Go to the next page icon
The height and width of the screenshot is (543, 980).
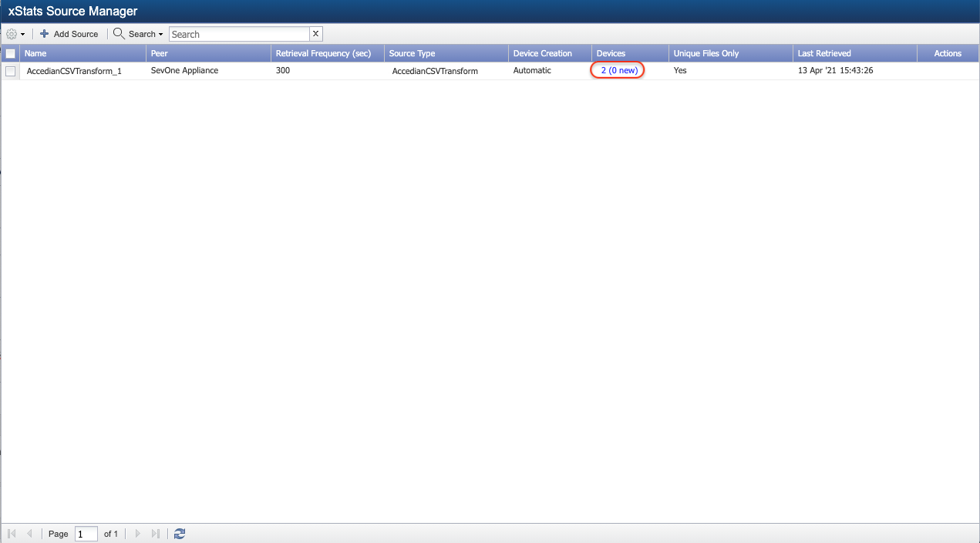tap(138, 534)
